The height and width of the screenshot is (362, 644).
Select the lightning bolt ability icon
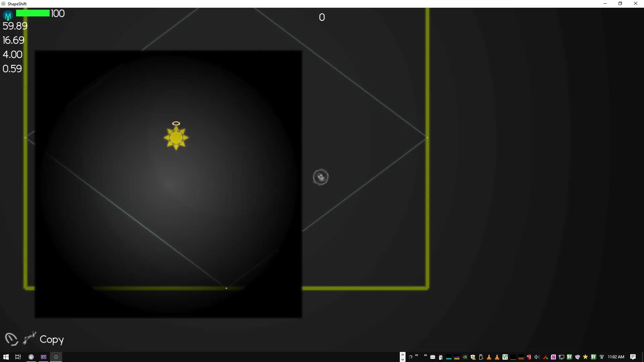tap(30, 338)
